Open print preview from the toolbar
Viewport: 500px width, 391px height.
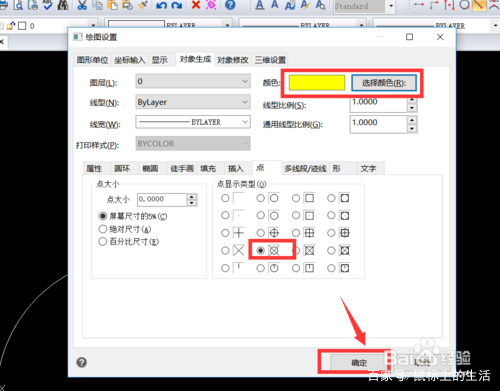(18, 5)
